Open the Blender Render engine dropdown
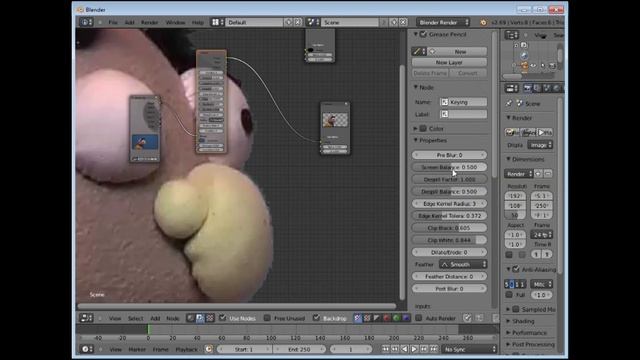 point(443,22)
